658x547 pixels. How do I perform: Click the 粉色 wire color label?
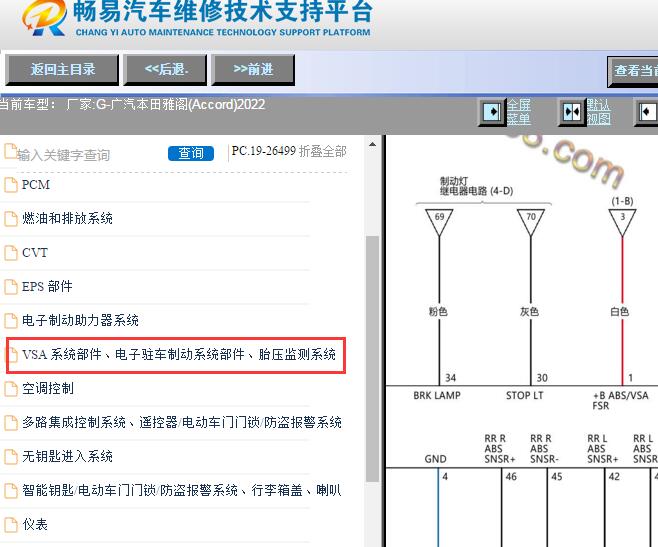(438, 311)
